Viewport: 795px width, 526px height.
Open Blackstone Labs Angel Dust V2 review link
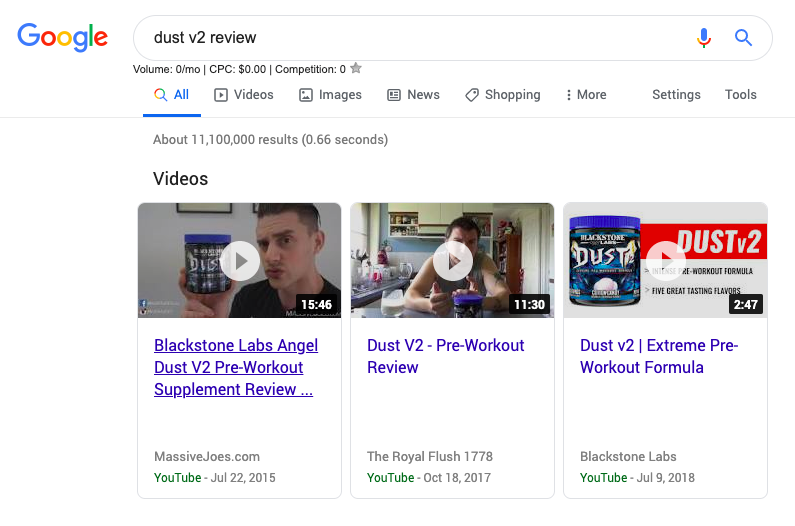[236, 367]
